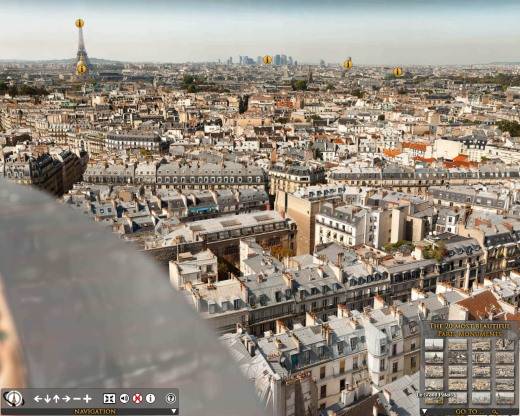The image size is (520, 416).
Task: Zoom out using the minus icon
Action: pyautogui.click(x=77, y=399)
